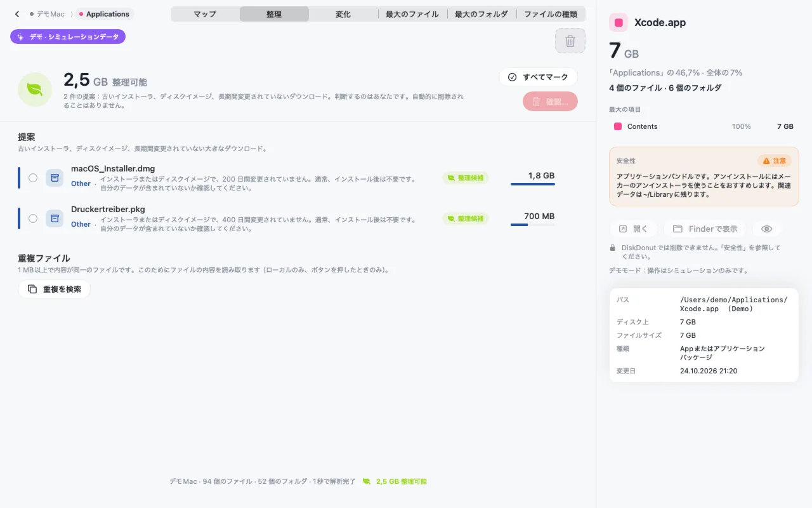Go back with the left chevron arrow
The height and width of the screenshot is (508, 812).
click(17, 14)
